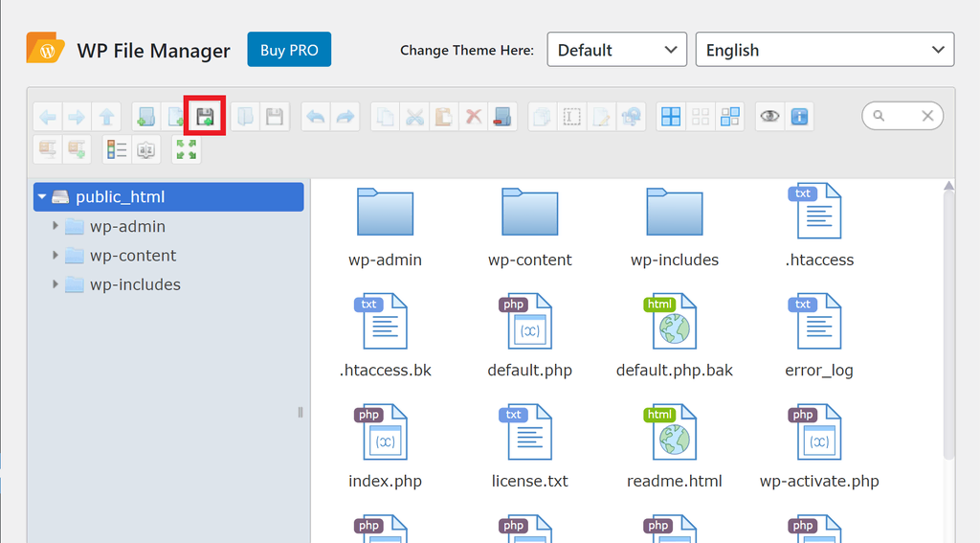Viewport: 980px width, 543px height.
Task: Click the fullscreen green arrows icon
Action: [x=186, y=149]
